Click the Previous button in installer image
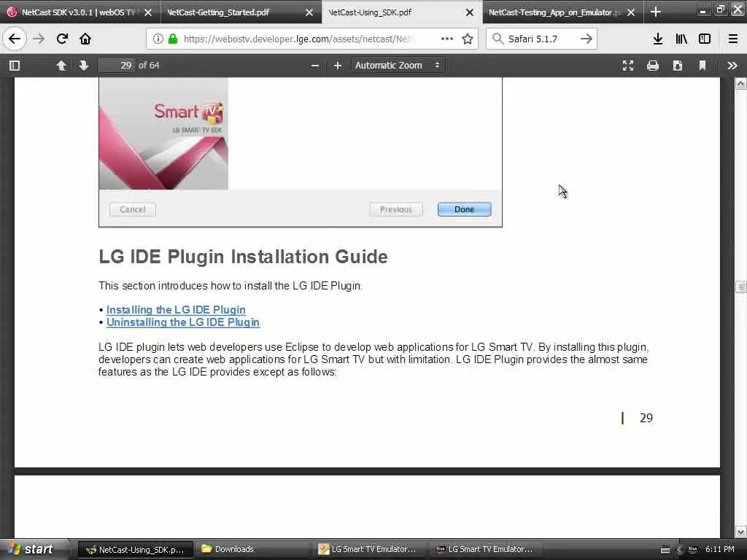747x560 pixels. [396, 209]
